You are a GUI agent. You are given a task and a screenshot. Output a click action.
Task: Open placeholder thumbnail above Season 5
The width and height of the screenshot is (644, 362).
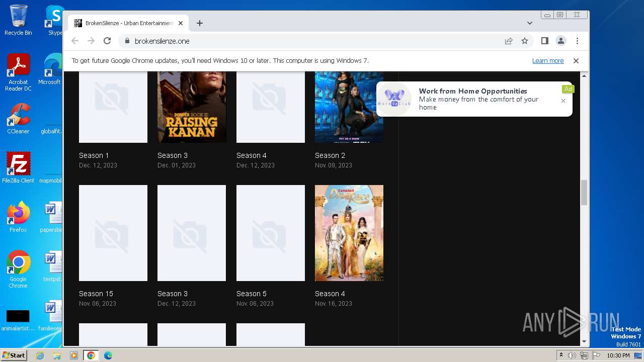point(271,233)
